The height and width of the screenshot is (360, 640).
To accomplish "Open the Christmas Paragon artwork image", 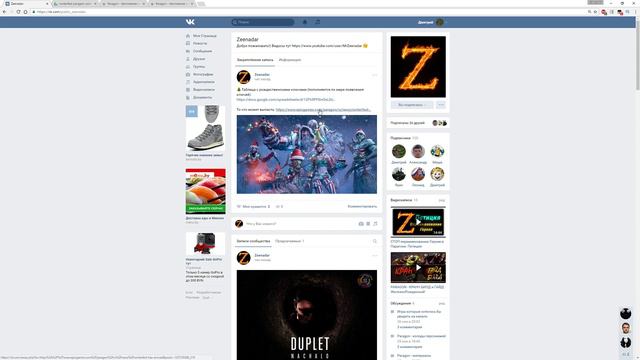I will pos(307,154).
